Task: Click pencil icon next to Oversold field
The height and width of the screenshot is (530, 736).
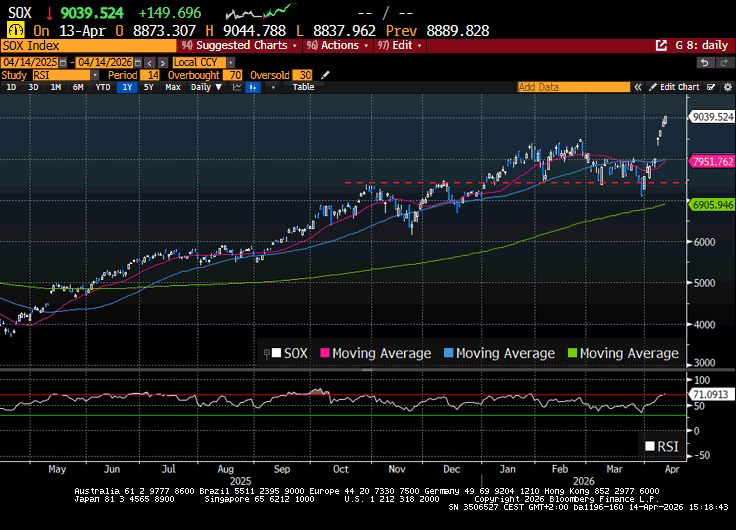Action: pyautogui.click(x=323, y=75)
